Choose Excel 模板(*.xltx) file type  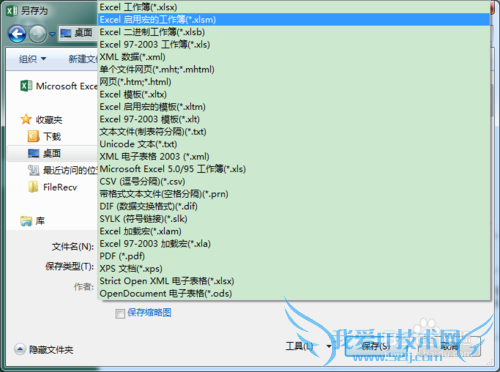[294, 94]
